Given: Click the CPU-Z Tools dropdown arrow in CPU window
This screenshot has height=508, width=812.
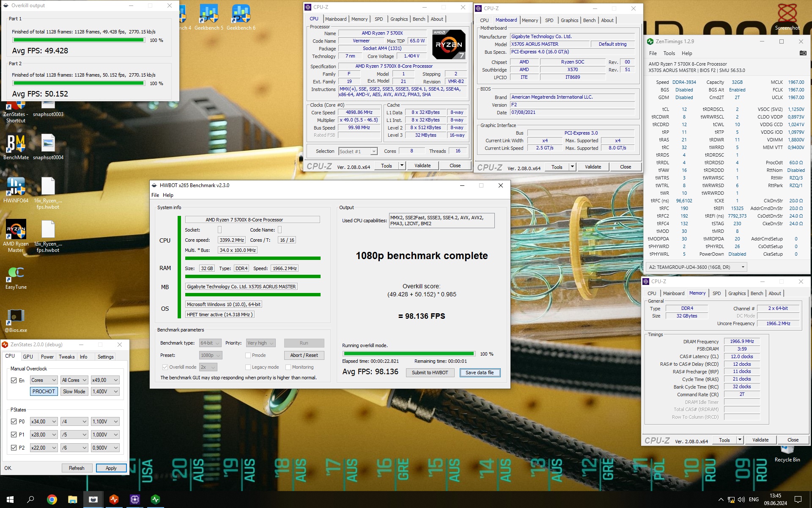Looking at the screenshot, I should [x=402, y=166].
